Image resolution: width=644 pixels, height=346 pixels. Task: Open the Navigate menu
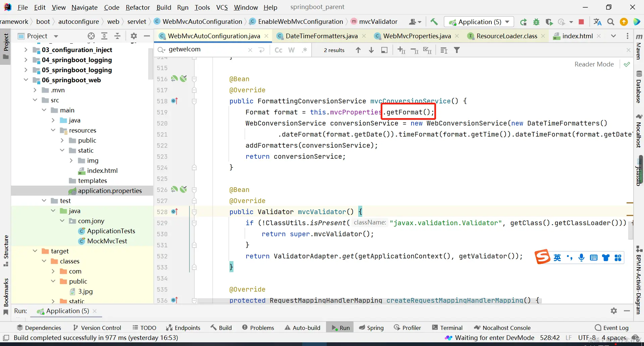(x=85, y=7)
